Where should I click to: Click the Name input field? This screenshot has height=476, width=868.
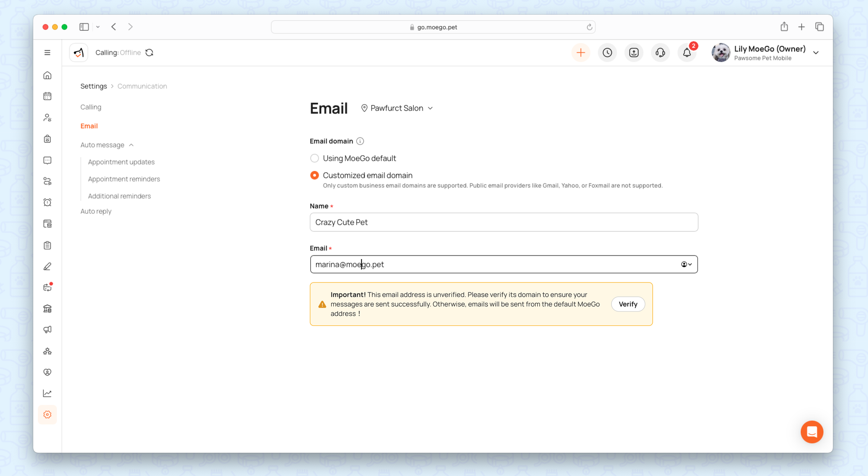pyautogui.click(x=504, y=222)
